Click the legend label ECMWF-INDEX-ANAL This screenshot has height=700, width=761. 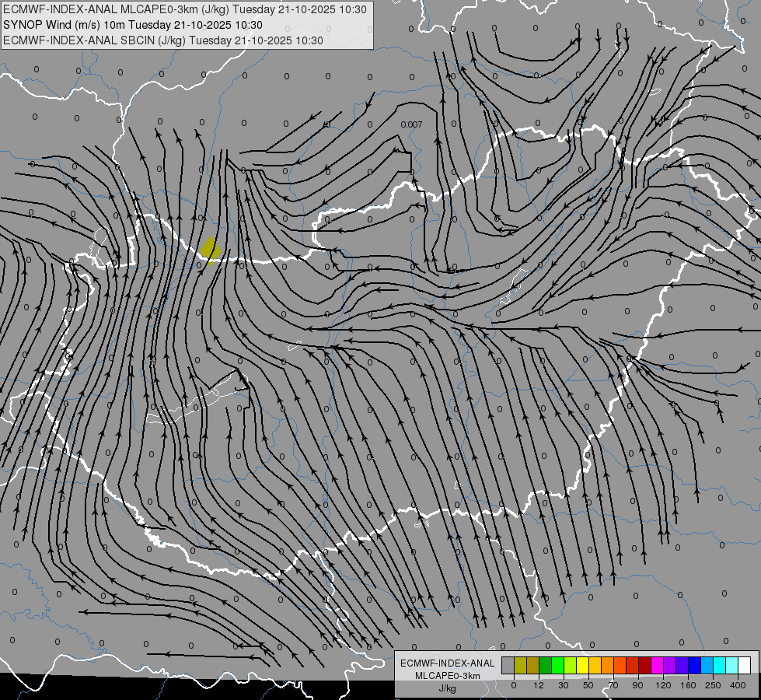click(x=448, y=663)
